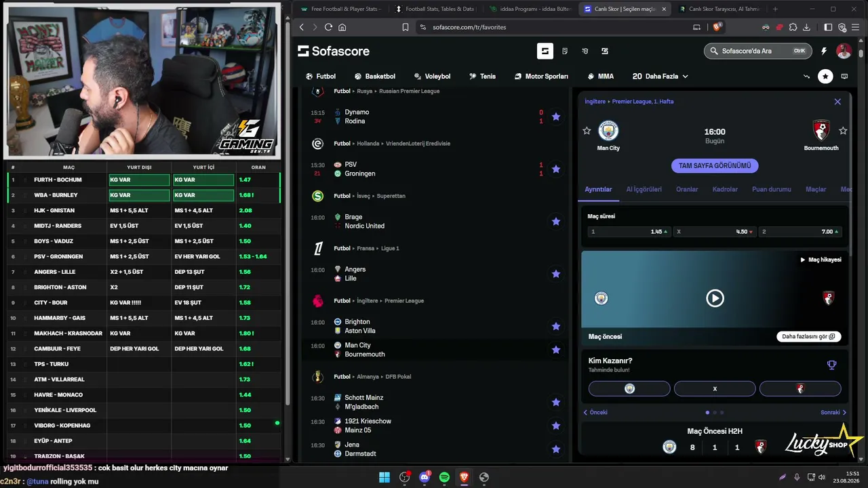
Task: Select the away win odds 7.00
Action: [x=800, y=232]
